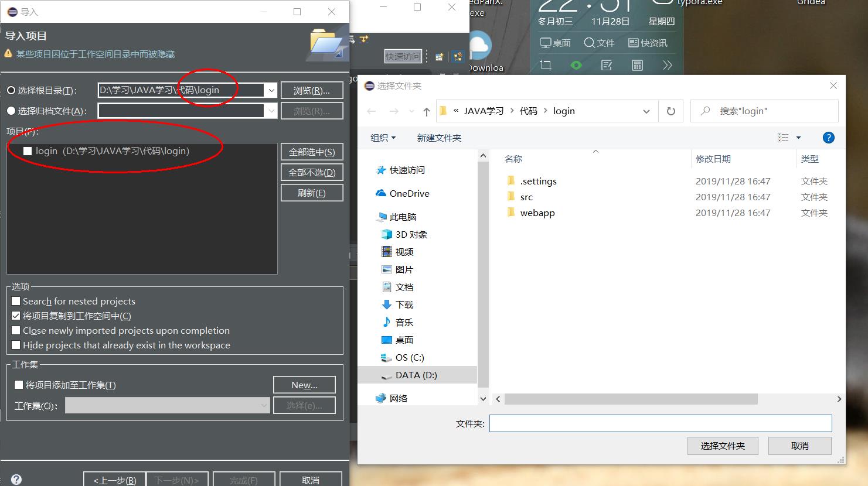Click the search login box
The image size is (868, 486).
click(764, 111)
